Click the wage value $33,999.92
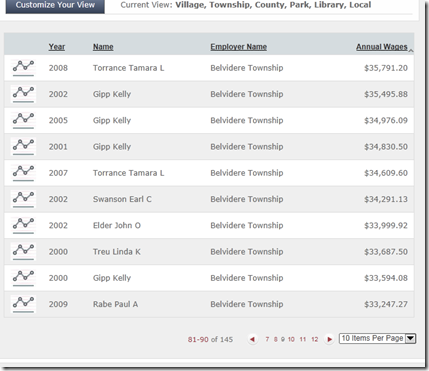429x371 pixels. coord(386,226)
